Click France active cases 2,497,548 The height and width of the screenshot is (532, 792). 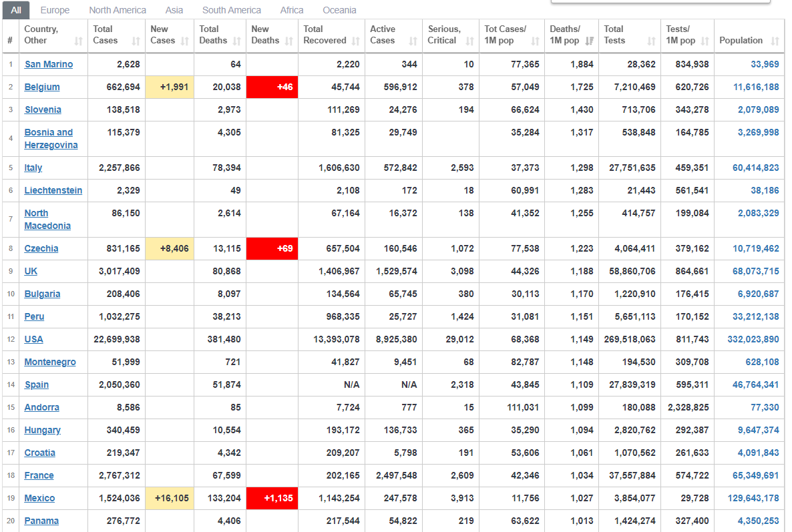coord(397,475)
